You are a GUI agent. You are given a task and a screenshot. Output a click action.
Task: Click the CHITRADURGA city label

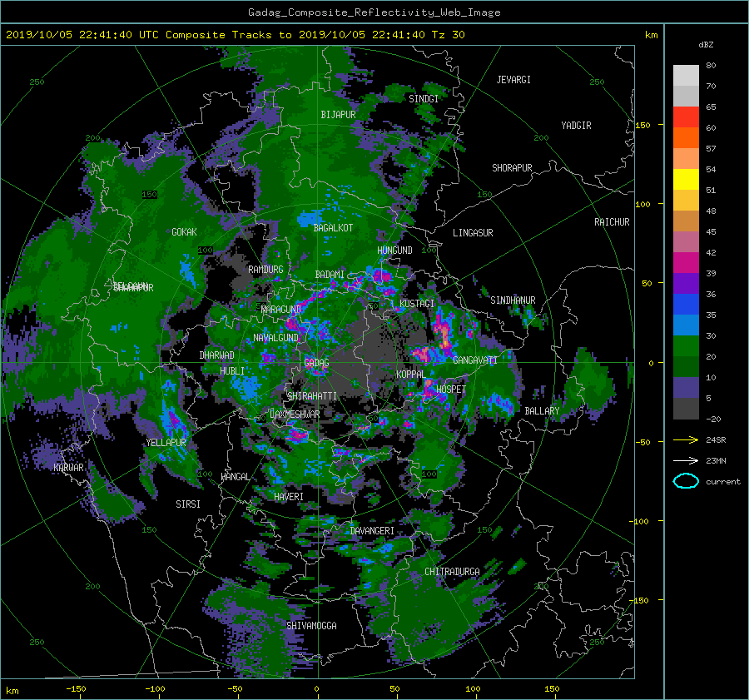pyautogui.click(x=452, y=572)
